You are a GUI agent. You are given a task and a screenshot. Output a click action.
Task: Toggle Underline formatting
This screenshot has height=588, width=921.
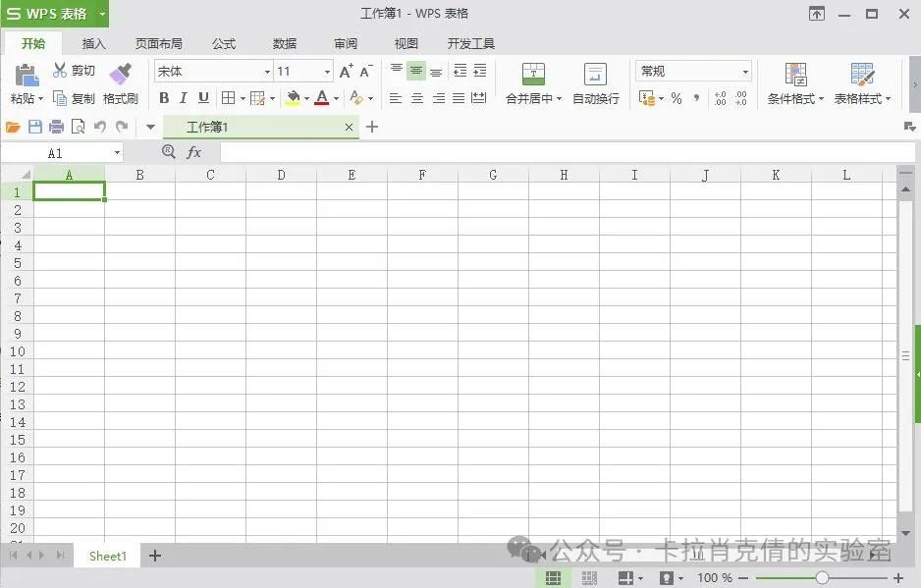203,98
